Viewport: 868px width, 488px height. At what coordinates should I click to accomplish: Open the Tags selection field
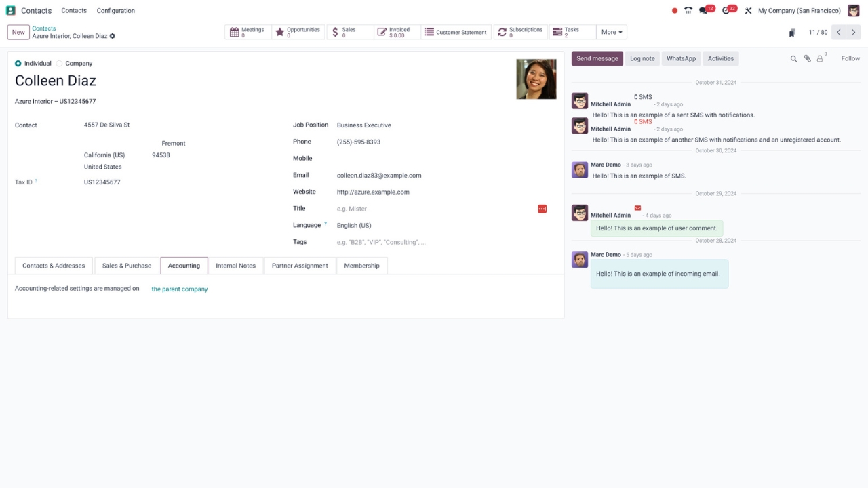pyautogui.click(x=441, y=242)
